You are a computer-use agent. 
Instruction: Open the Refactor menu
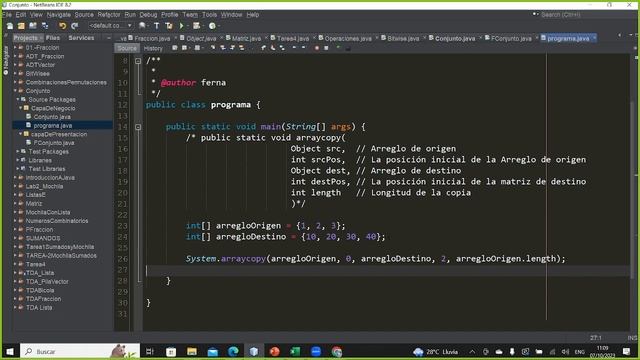tap(109, 15)
